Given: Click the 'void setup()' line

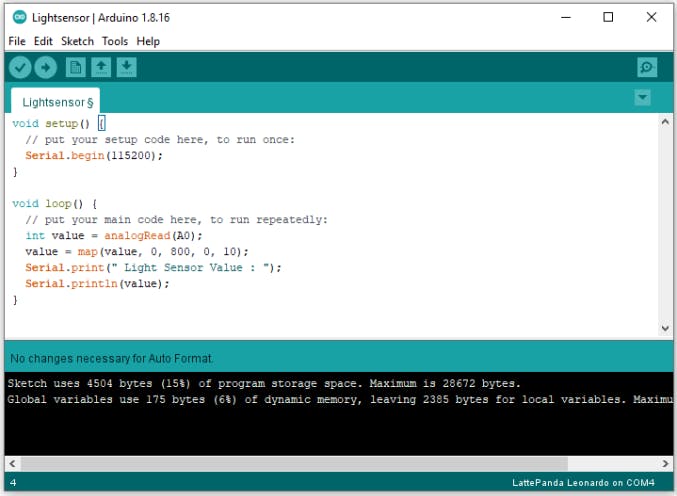Looking at the screenshot, I should [59, 123].
